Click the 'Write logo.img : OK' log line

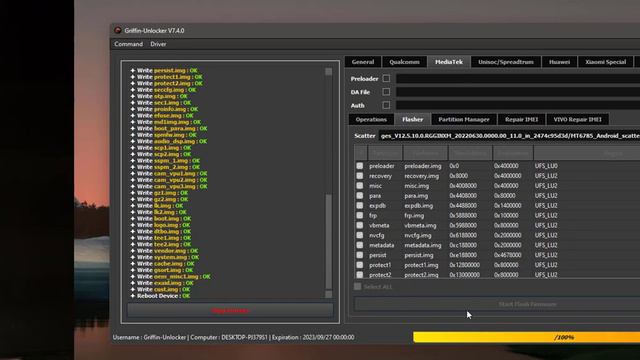pyautogui.click(x=160, y=225)
